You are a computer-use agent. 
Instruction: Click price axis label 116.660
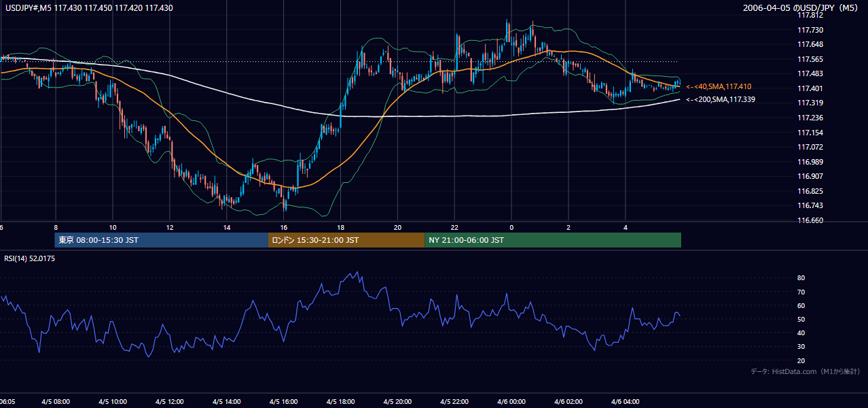point(810,220)
